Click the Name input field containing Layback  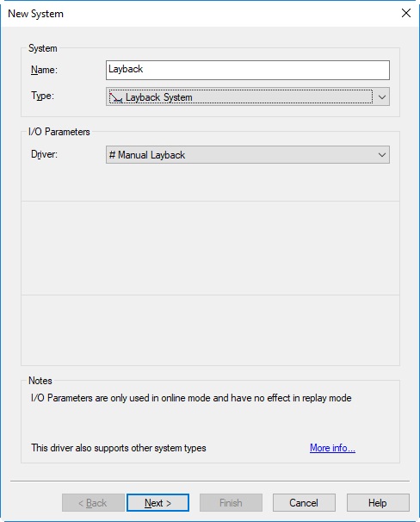point(248,70)
